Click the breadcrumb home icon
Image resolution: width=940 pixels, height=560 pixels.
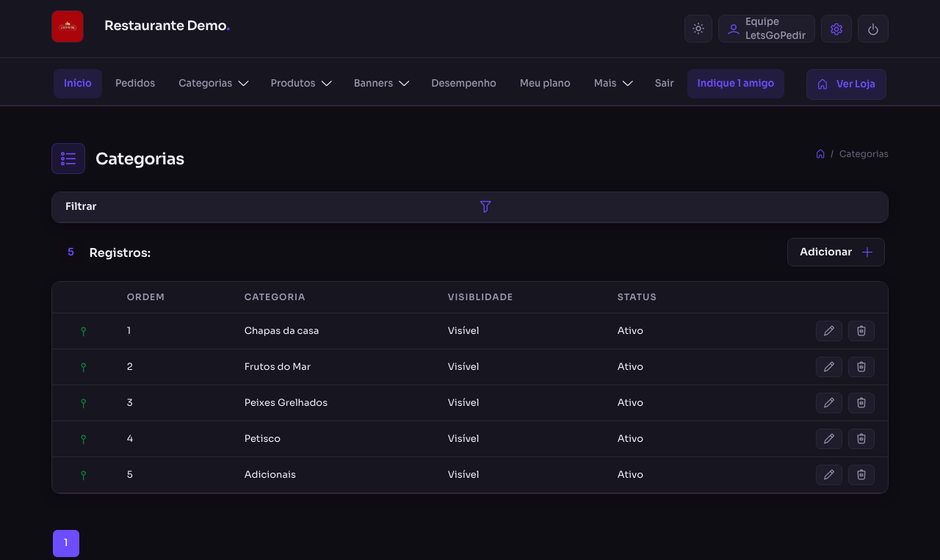[820, 154]
